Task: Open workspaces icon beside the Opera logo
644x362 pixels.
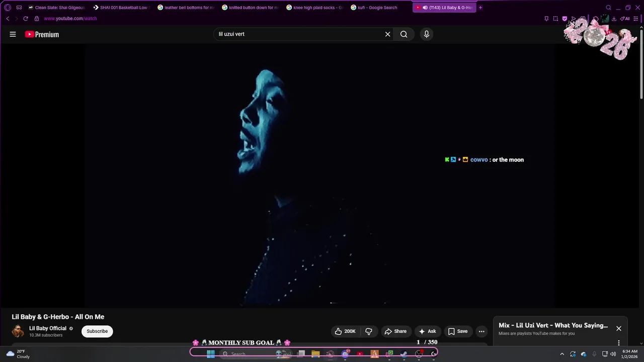Action: click(x=19, y=8)
